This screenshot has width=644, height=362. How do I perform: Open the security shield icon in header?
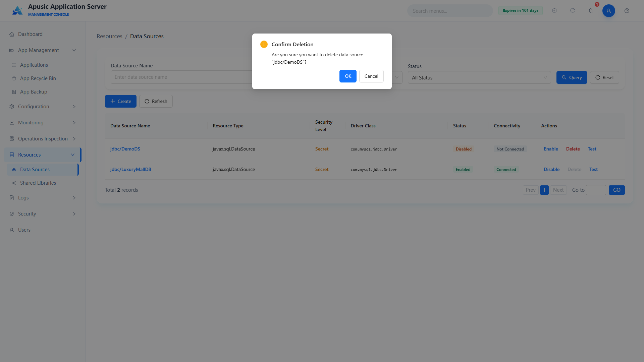pos(554,11)
